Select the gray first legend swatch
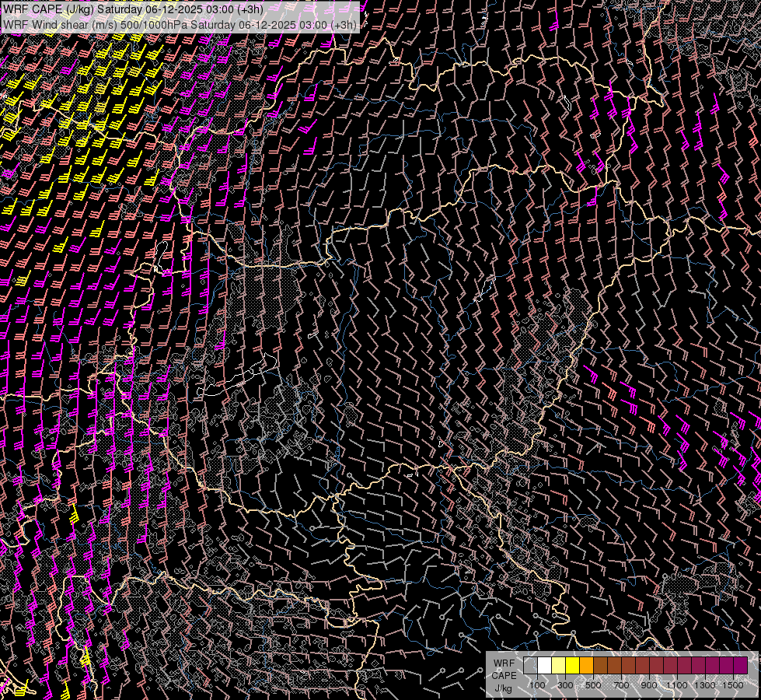 click(x=530, y=665)
